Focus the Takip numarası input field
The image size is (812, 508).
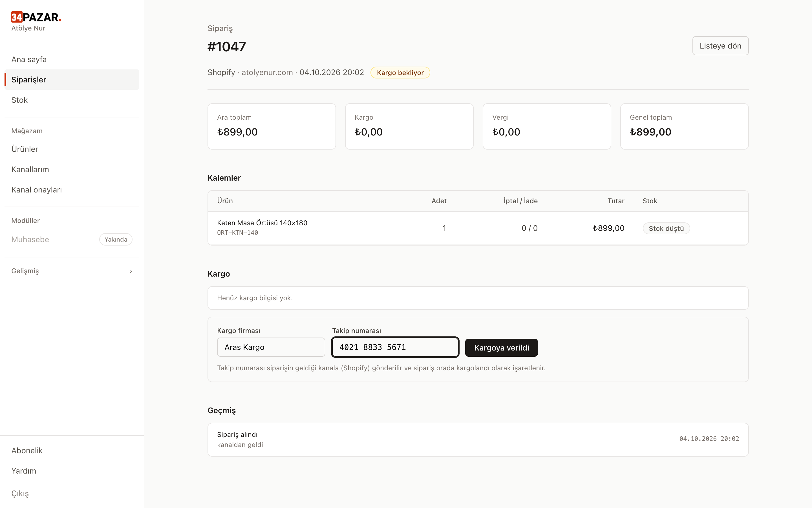pos(395,347)
